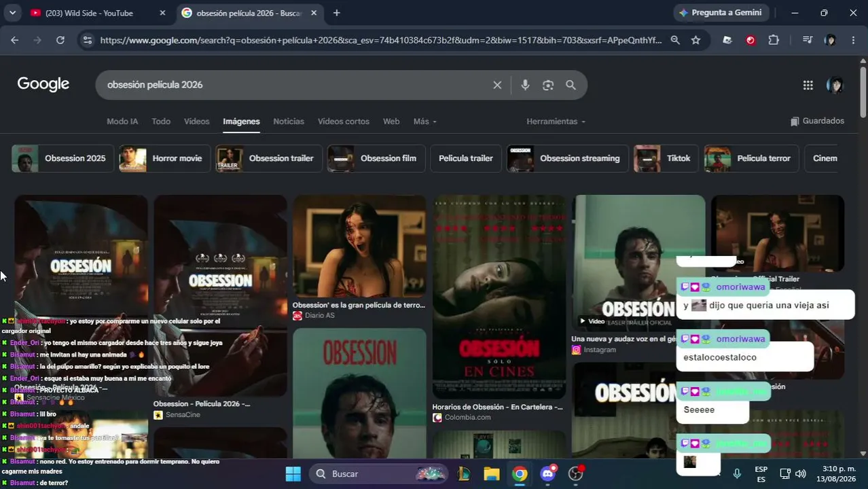Open the ESP language indicator
Image resolution: width=868 pixels, height=489 pixels.
pyautogui.click(x=761, y=473)
